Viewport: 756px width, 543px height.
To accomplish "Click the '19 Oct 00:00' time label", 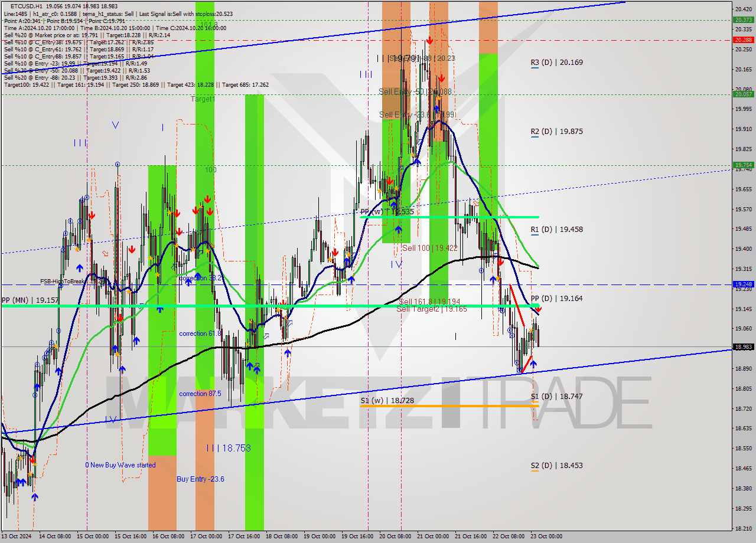I will click(x=320, y=537).
